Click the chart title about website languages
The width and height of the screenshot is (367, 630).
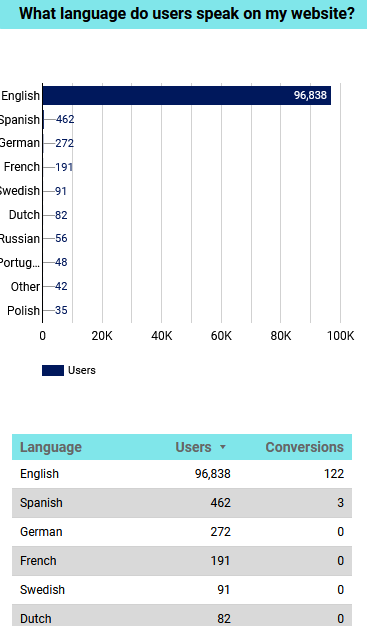(187, 14)
